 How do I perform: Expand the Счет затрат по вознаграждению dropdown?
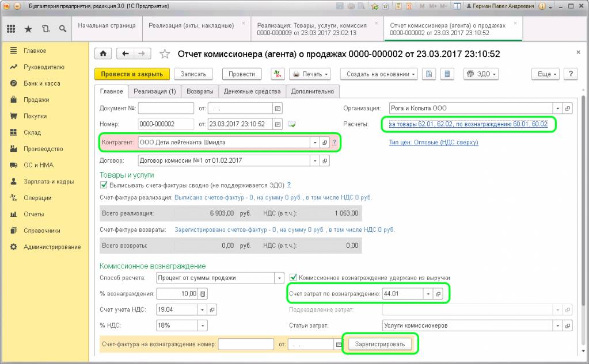coord(428,294)
